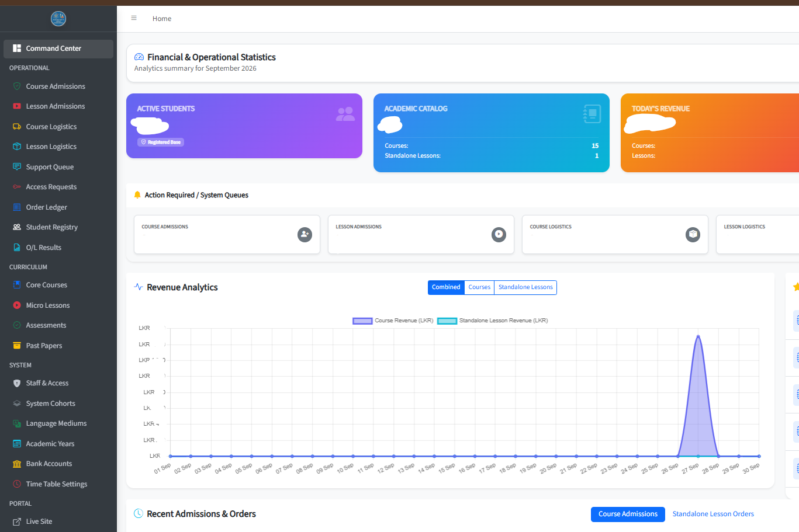Go to Support Queue page
Image resolution: width=799 pixels, height=532 pixels.
coord(58,167)
